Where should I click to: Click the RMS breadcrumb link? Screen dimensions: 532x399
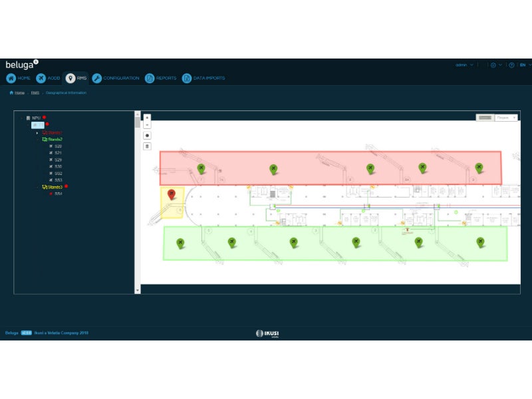click(x=35, y=93)
